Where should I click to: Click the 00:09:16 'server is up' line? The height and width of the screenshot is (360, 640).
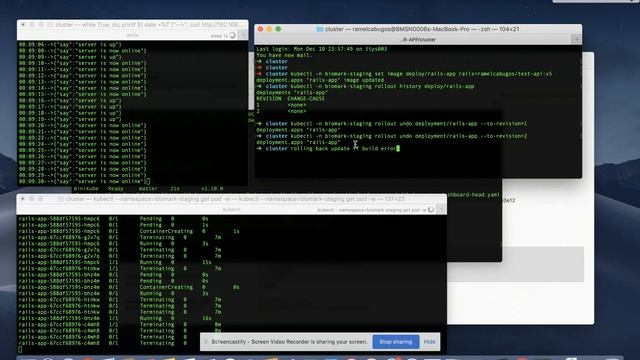(x=70, y=100)
